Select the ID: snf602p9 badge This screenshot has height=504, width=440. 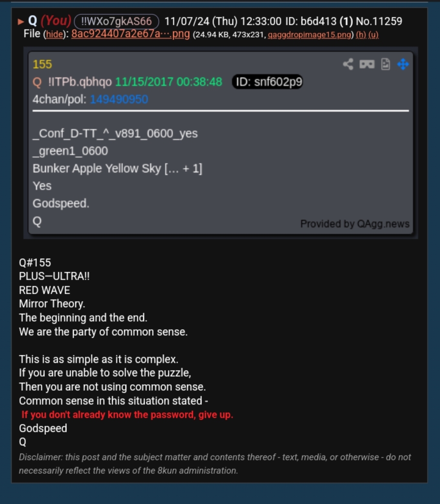268,82
